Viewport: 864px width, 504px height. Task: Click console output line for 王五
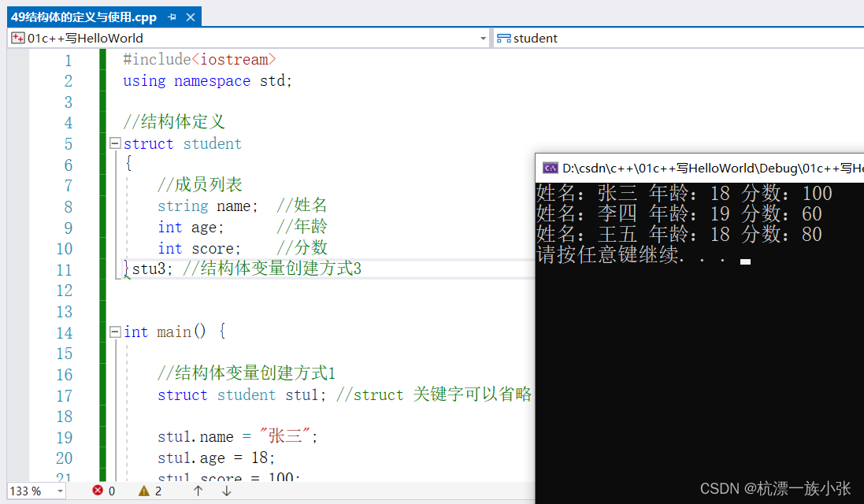(x=679, y=234)
